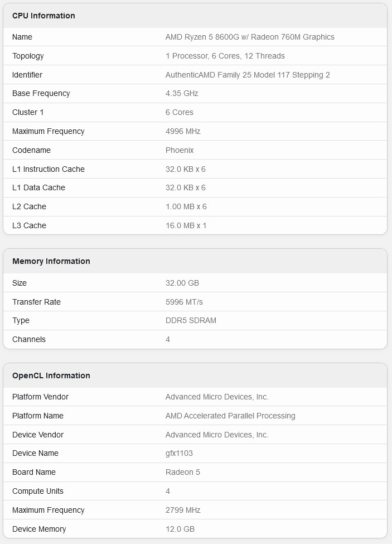This screenshot has width=392, height=544.
Task: Select the Radeon 5 board name value
Action: (x=183, y=472)
